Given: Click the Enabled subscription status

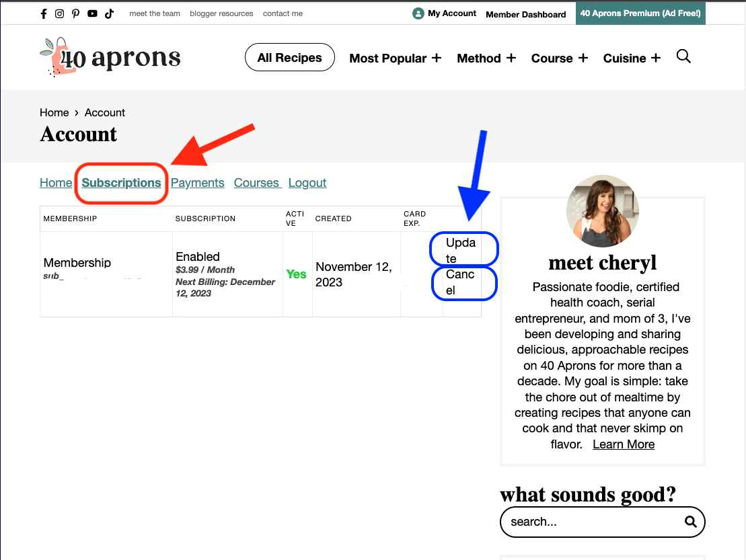Looking at the screenshot, I should coord(198,257).
